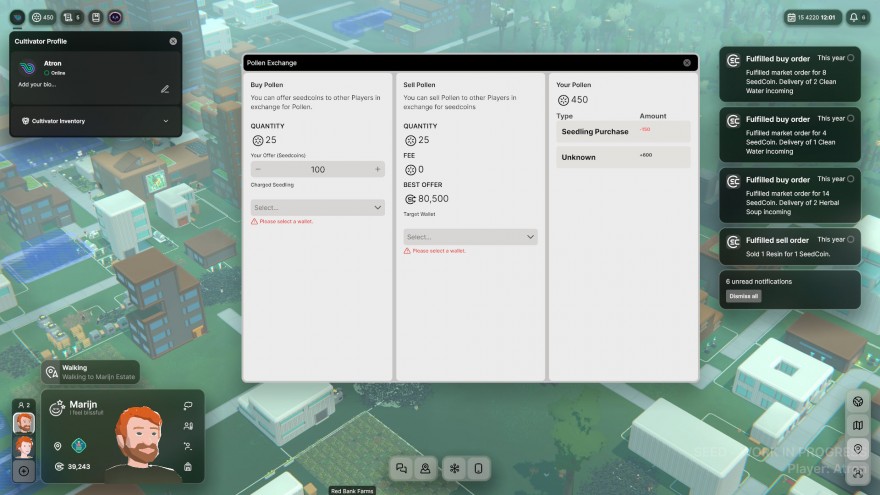The image size is (880, 495).
Task: Add a new character with plus button
Action: coord(24,471)
